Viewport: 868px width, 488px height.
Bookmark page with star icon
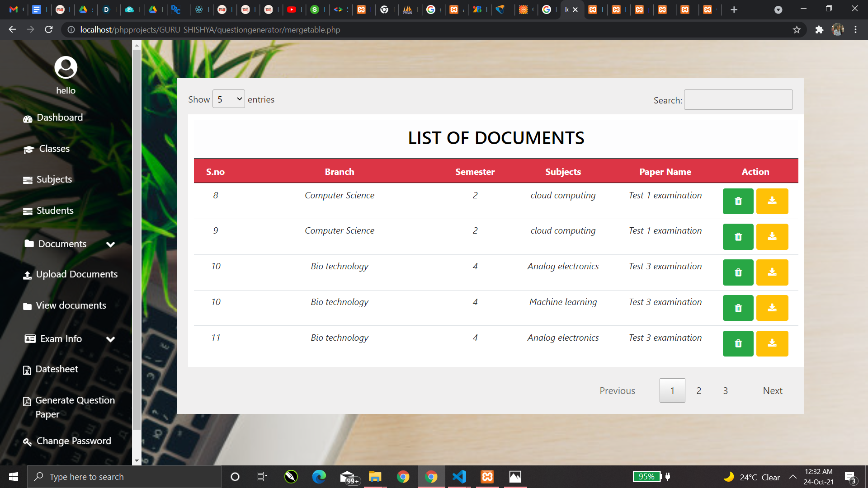(797, 30)
